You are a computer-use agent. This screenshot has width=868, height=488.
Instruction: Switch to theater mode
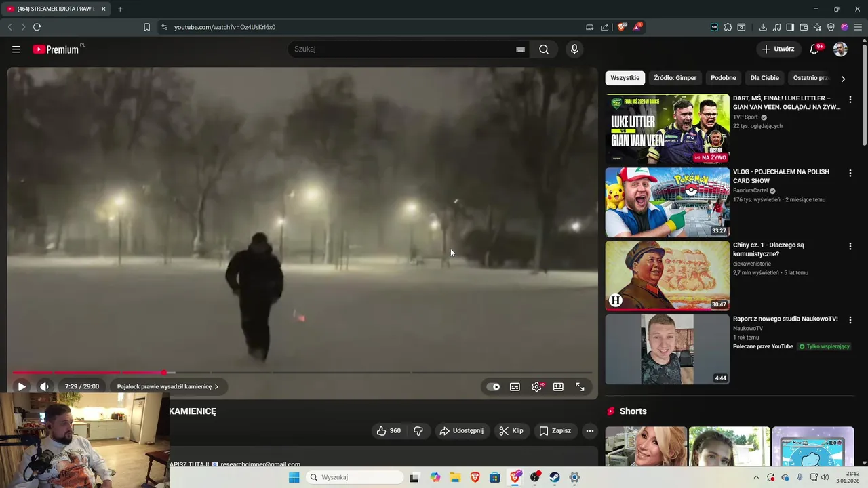point(558,387)
